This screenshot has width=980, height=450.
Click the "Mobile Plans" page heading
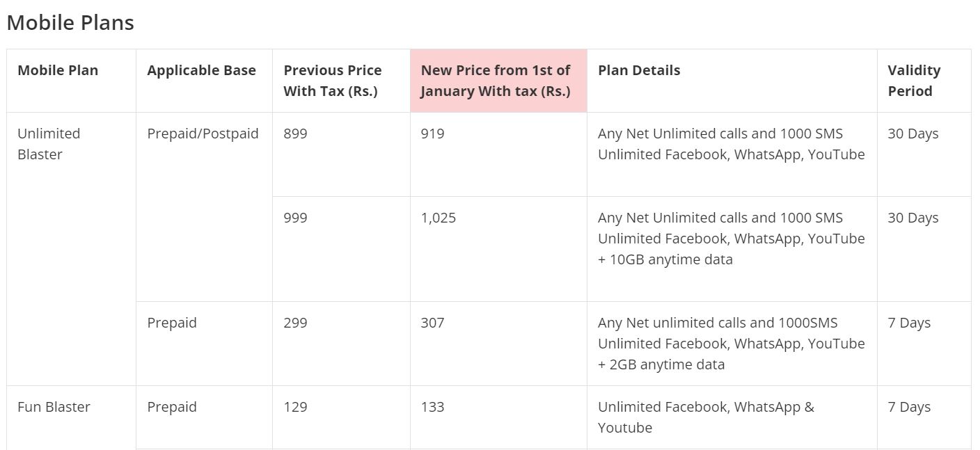pos(70,23)
